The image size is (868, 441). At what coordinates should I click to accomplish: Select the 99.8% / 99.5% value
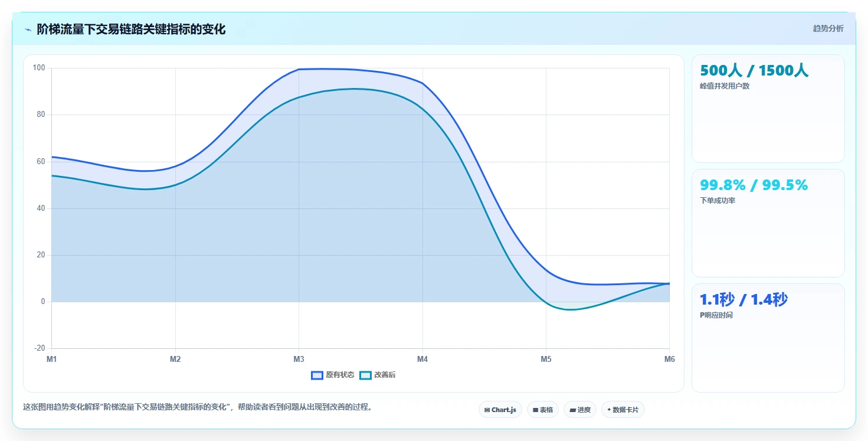click(x=754, y=185)
